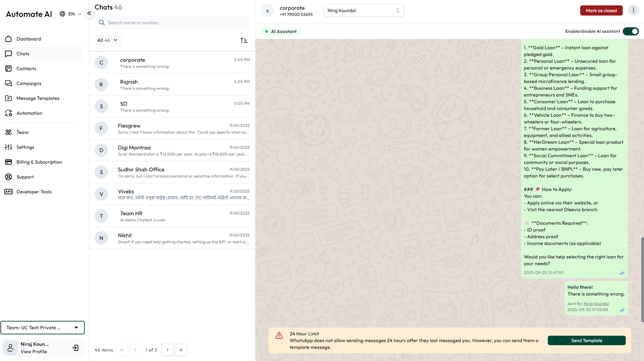Screen dimensions: 644x361
Task: Open Developer Tools from the sidebar
Action: point(34,192)
